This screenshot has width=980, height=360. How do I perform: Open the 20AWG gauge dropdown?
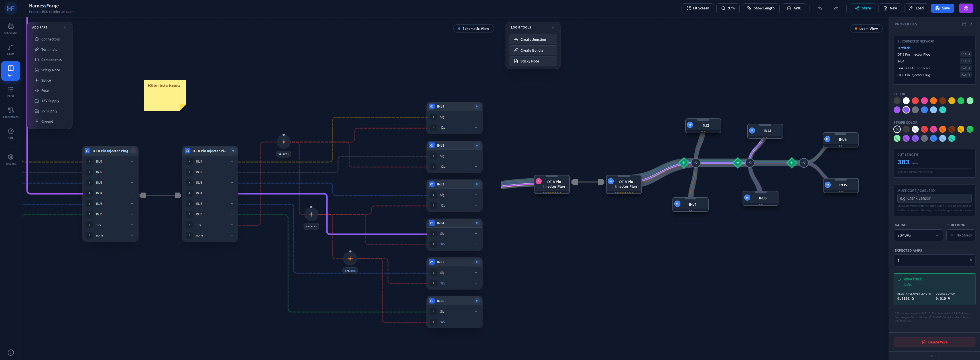918,235
